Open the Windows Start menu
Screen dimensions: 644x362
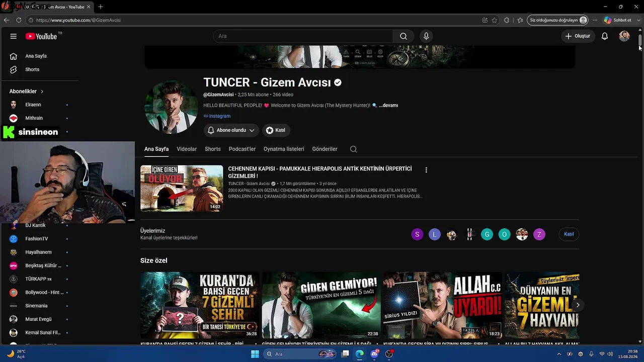pos(255,354)
